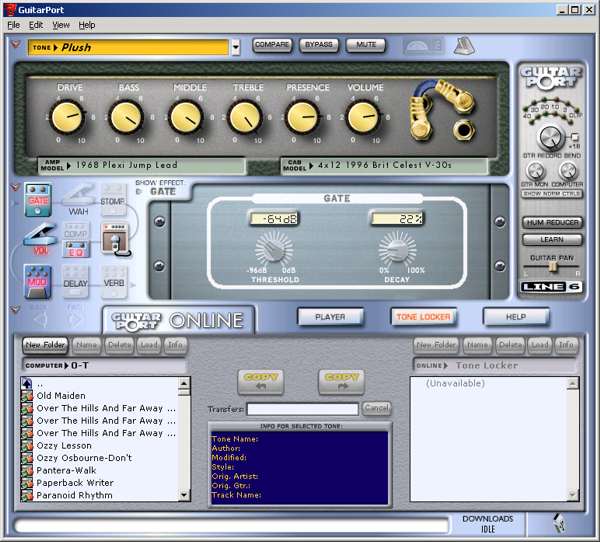
Task: Collapse the online panel red arrow
Action: click(15, 309)
